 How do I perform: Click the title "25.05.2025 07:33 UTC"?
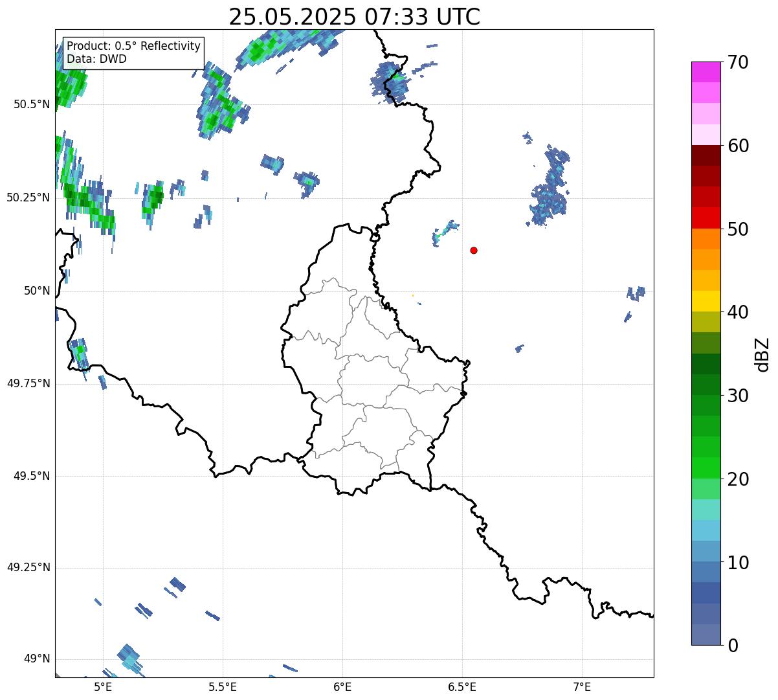355,16
